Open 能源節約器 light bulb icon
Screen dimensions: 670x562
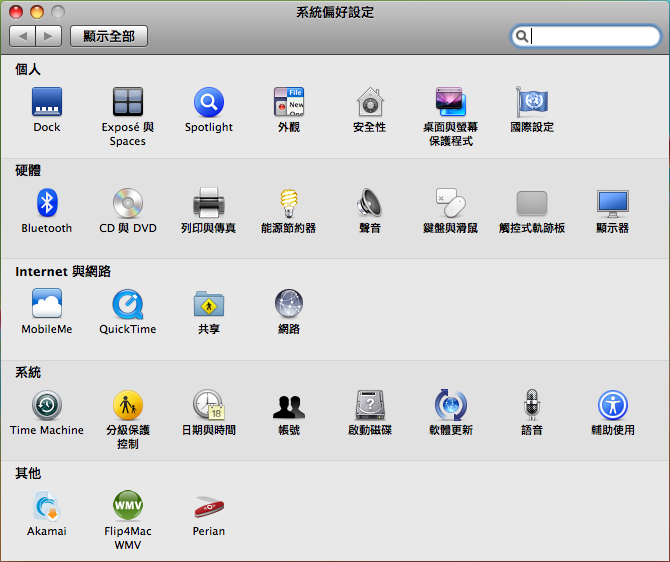tap(289, 203)
